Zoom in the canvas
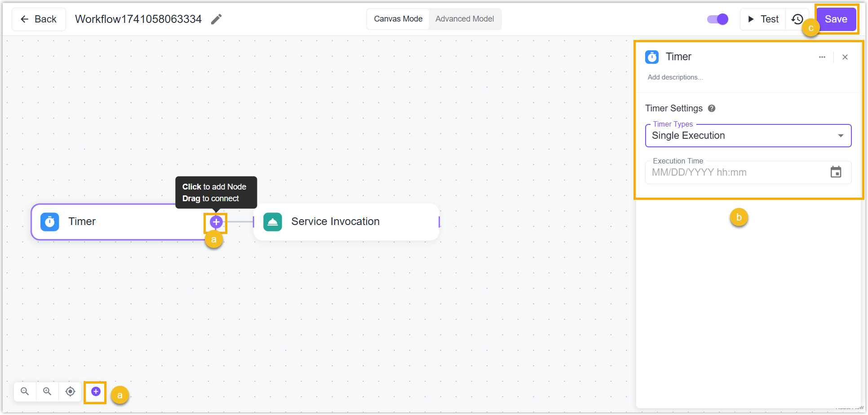This screenshot has height=415, width=868. [x=47, y=392]
